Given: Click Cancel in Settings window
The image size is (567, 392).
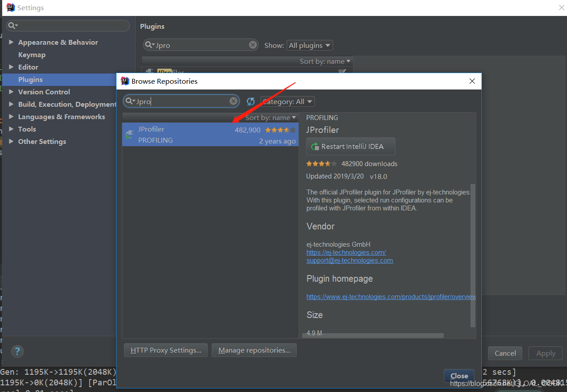Looking at the screenshot, I should (505, 353).
